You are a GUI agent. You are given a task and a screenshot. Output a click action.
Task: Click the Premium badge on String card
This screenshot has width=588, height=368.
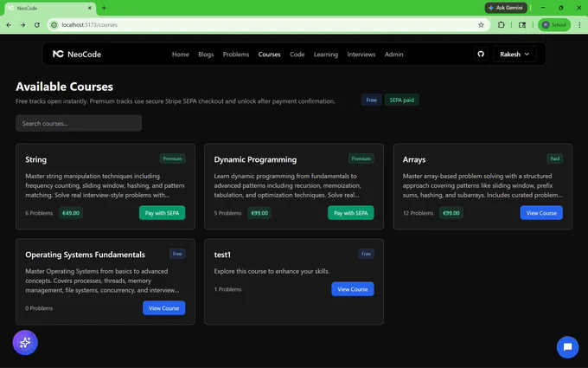tap(172, 158)
